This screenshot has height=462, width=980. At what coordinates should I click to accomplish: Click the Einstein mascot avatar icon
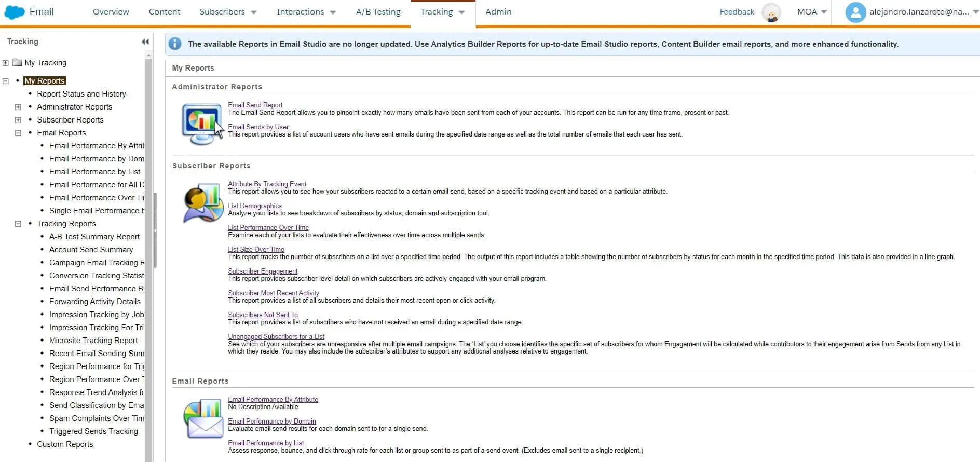pos(771,12)
